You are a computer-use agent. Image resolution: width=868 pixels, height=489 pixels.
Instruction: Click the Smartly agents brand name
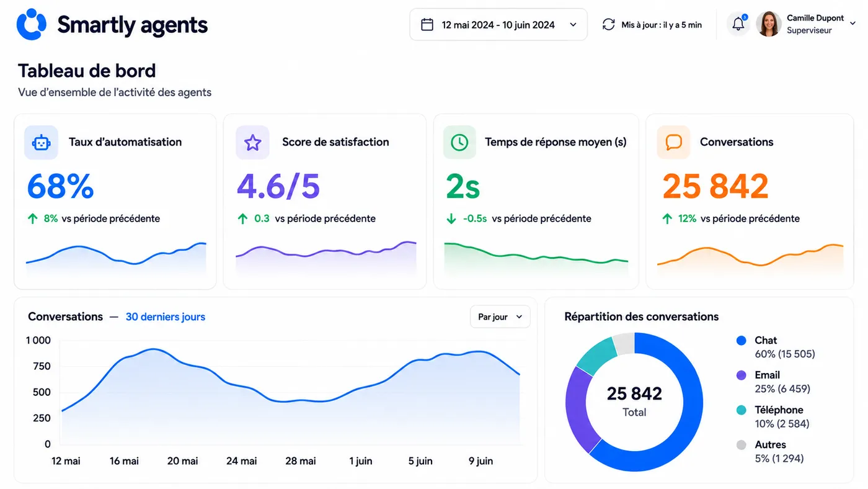coord(133,25)
